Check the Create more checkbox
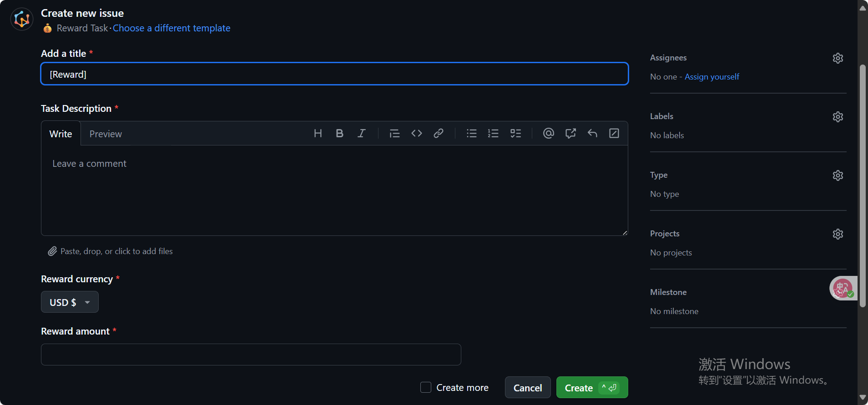The height and width of the screenshot is (405, 868). pos(426,387)
